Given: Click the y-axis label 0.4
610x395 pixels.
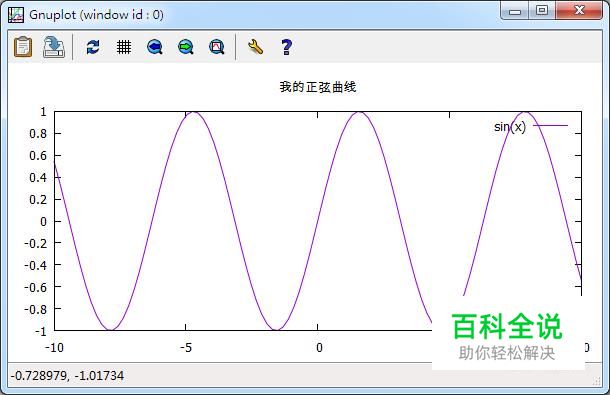Looking at the screenshot, I should tap(38, 177).
